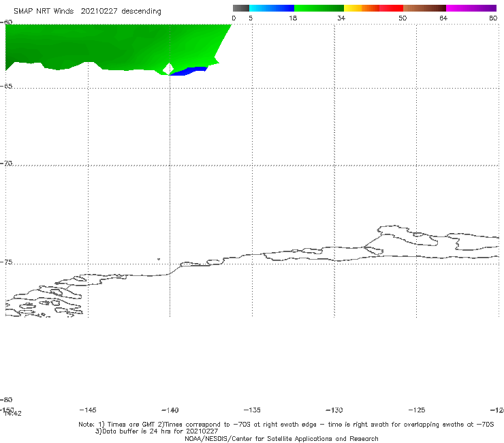Click the -125 longitude axis label
The image size is (504, 443).
tap(417, 410)
